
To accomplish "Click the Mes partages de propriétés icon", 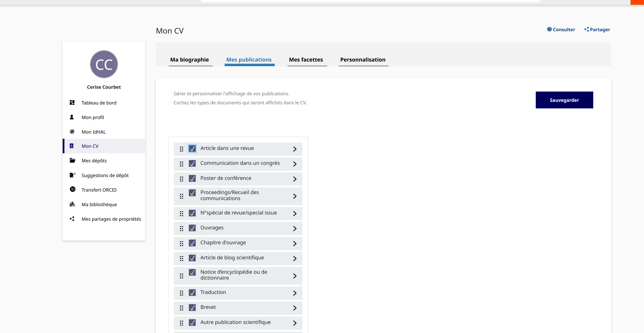I will pyautogui.click(x=72, y=219).
